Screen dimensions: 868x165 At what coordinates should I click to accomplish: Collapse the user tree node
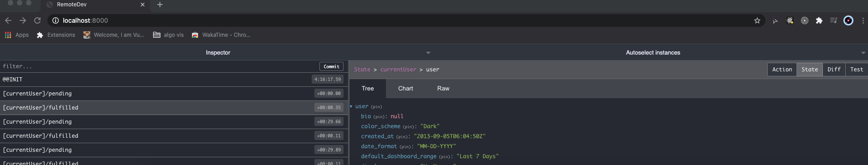(351, 106)
